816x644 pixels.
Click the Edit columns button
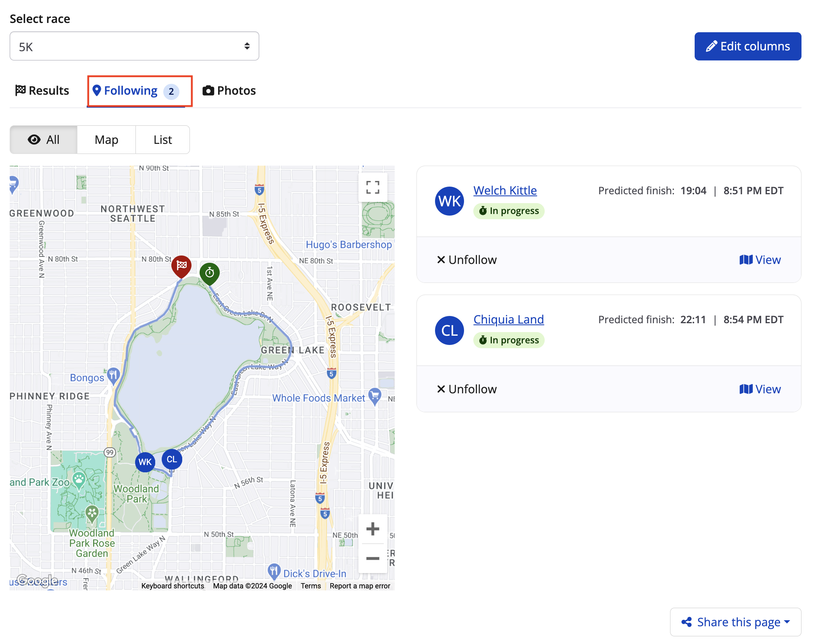747,46
